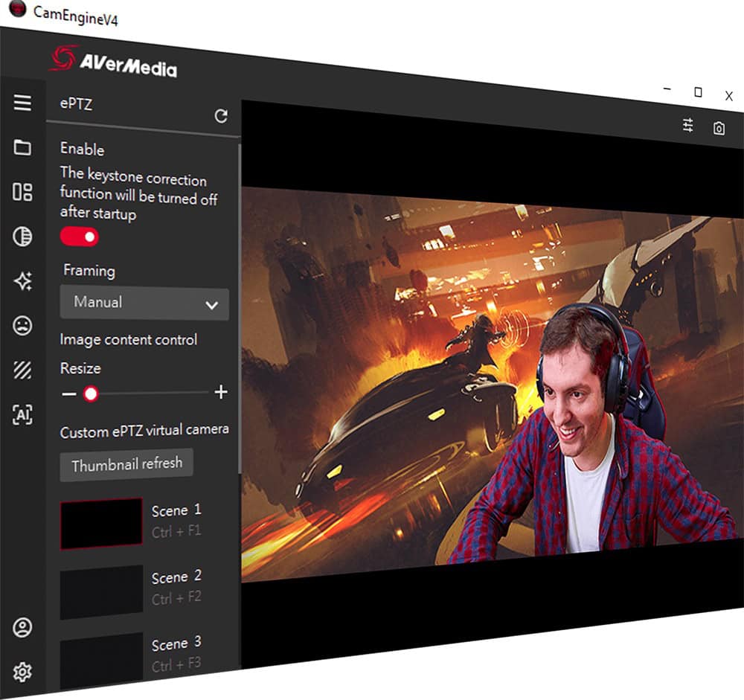Open the settings gear icon
This screenshot has width=744, height=700.
(22, 672)
